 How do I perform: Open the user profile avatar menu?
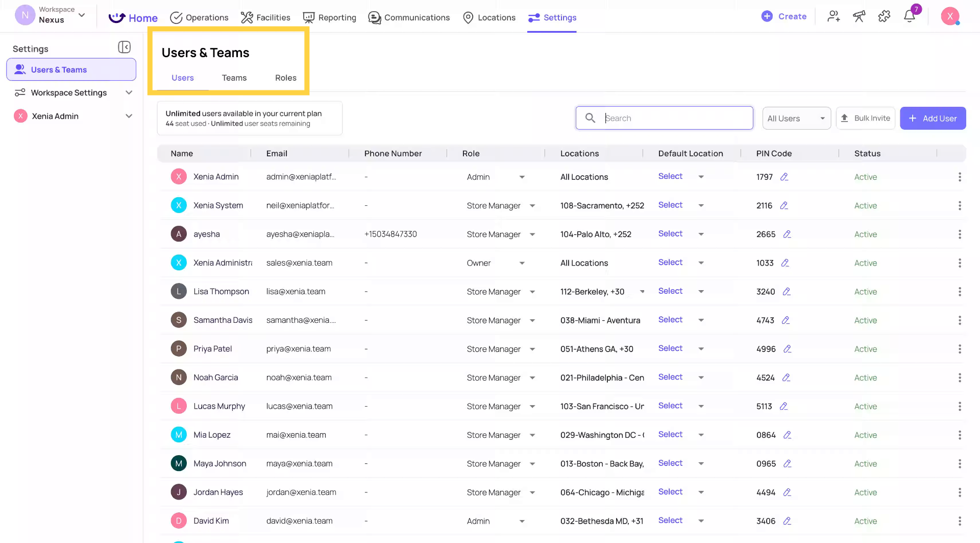(950, 16)
